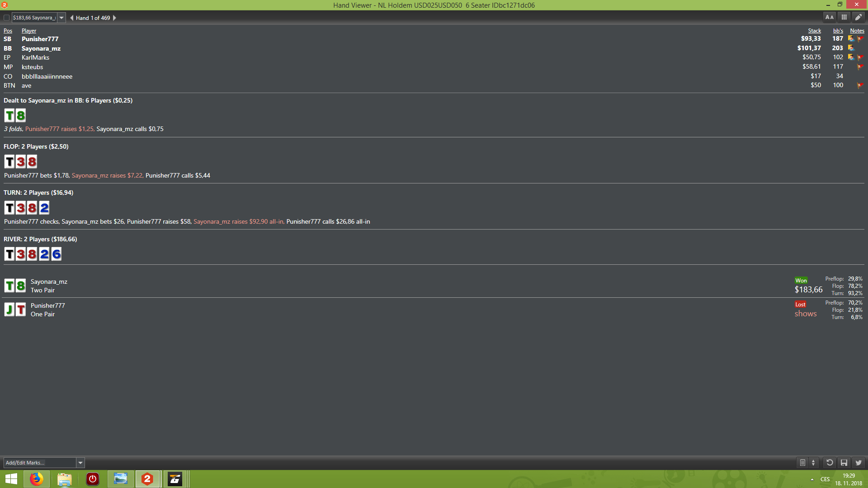
Task: Share the hand via the Twitter icon
Action: pos(858,463)
